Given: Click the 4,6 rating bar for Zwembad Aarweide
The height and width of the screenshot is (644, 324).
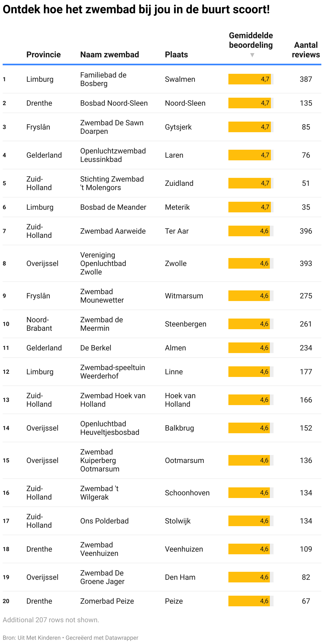Looking at the screenshot, I should [x=250, y=231].
